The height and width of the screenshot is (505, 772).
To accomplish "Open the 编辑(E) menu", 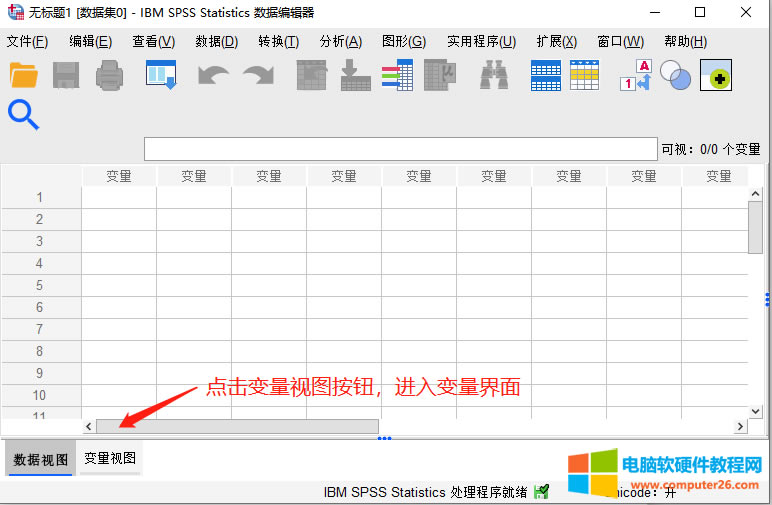I will (91, 42).
